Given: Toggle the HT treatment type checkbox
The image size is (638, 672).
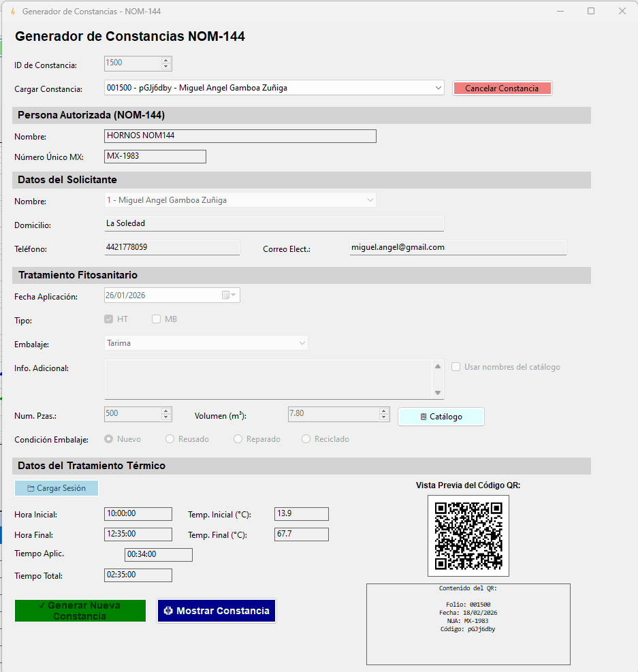Looking at the screenshot, I should click(109, 319).
